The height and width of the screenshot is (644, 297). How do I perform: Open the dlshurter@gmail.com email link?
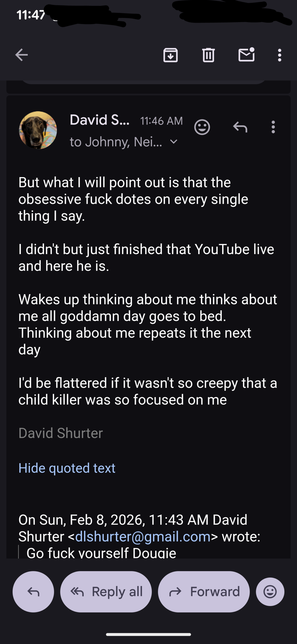[143, 537]
